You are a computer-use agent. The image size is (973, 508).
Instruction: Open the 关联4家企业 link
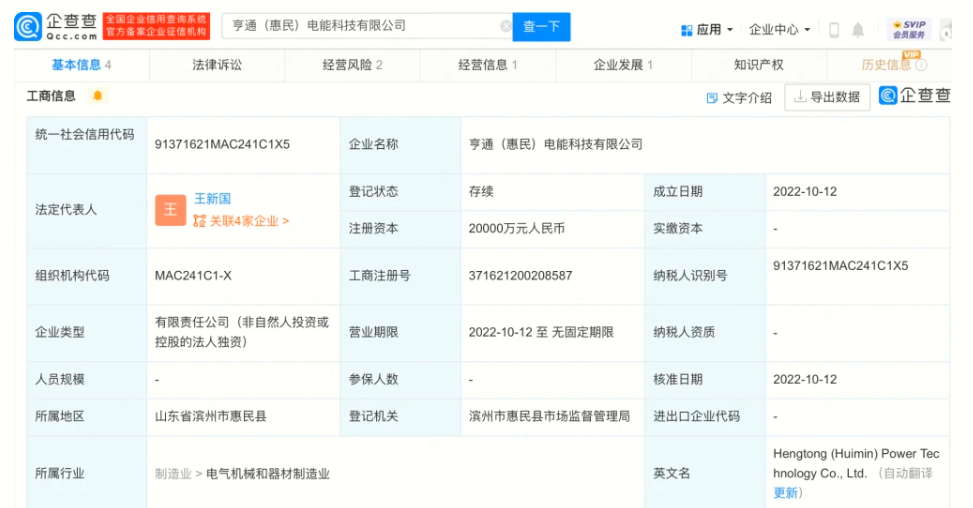point(241,221)
